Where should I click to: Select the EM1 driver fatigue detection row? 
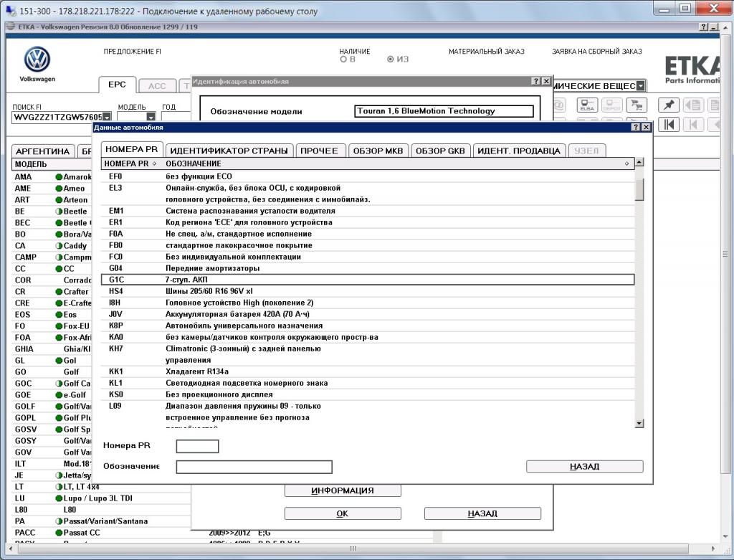point(368,212)
